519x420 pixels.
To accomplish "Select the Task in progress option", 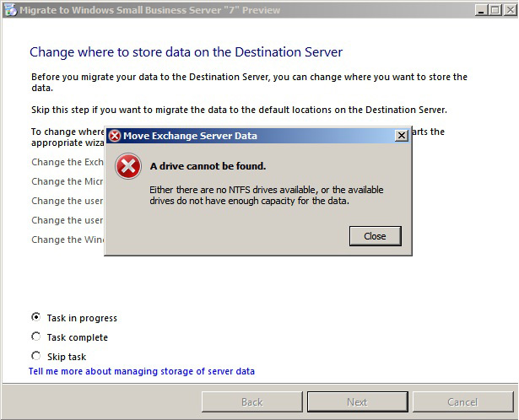I will click(x=35, y=317).
